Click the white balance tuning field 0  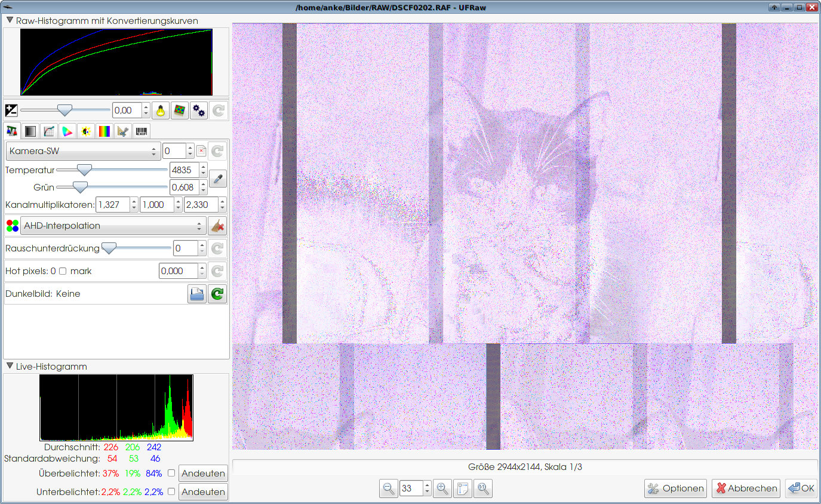(x=174, y=151)
